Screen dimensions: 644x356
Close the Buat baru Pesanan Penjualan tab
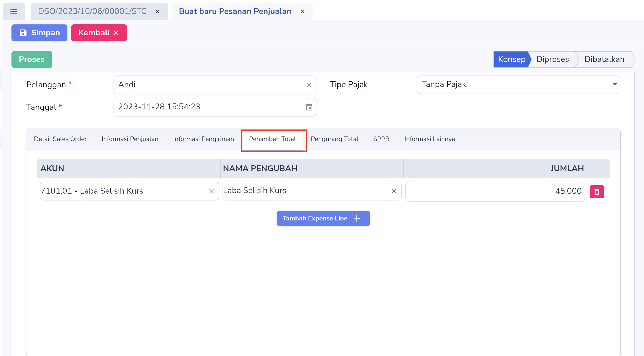point(302,11)
